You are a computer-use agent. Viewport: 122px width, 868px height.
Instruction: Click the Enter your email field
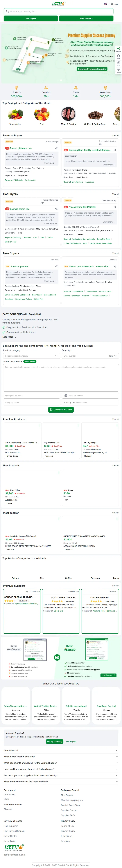click(x=90, y=396)
